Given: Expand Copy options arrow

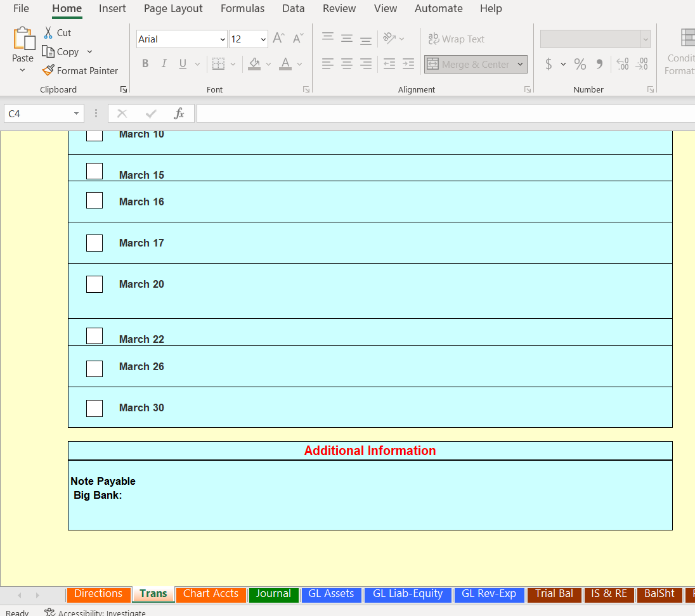Looking at the screenshot, I should [89, 51].
